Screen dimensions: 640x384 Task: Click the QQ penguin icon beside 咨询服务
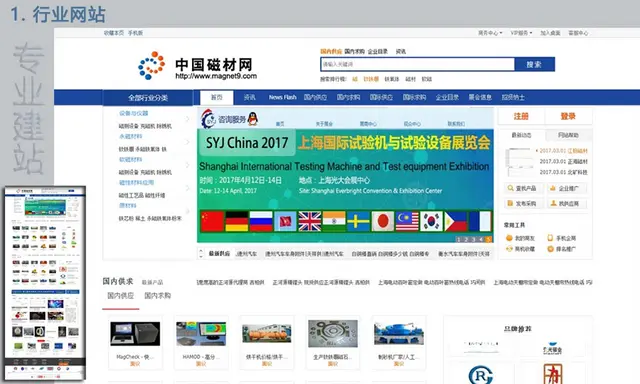point(253,119)
